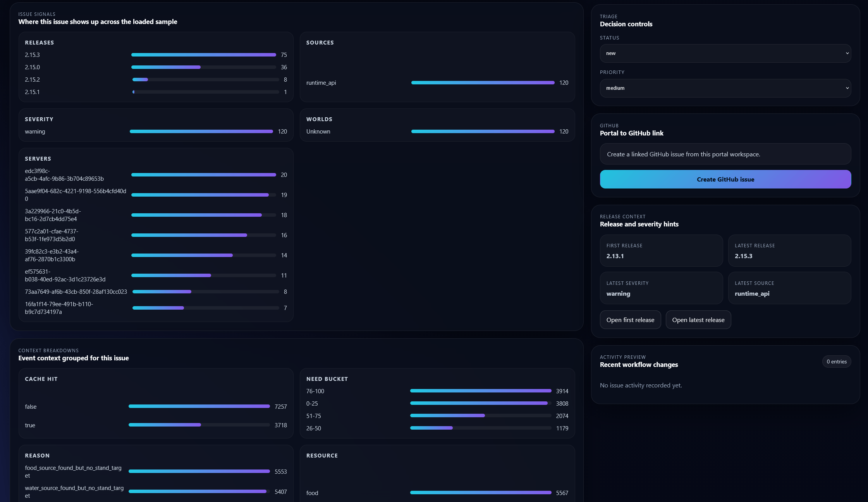Image resolution: width=868 pixels, height=502 pixels.
Task: Click server ID starting '5aae9f04-682c'
Action: 76,195
